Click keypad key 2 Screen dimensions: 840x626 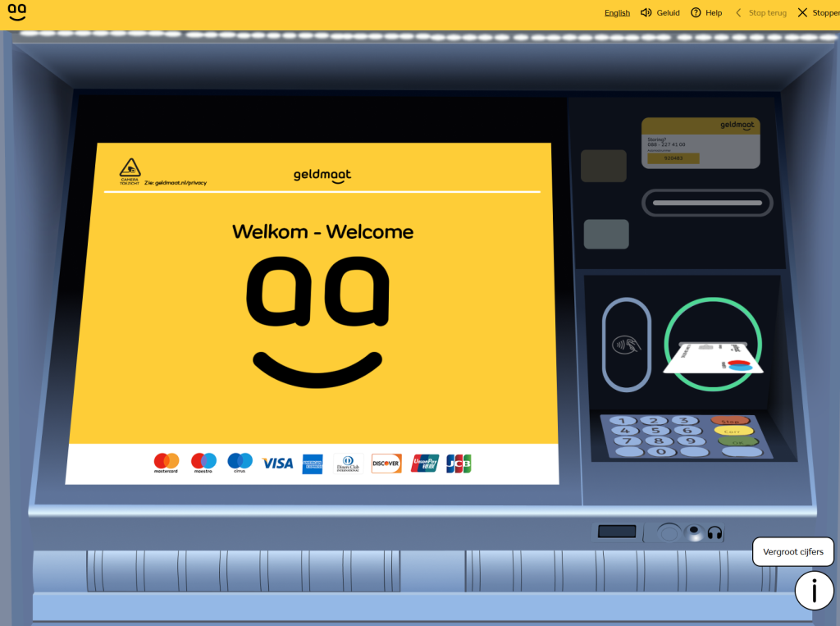[654, 421]
